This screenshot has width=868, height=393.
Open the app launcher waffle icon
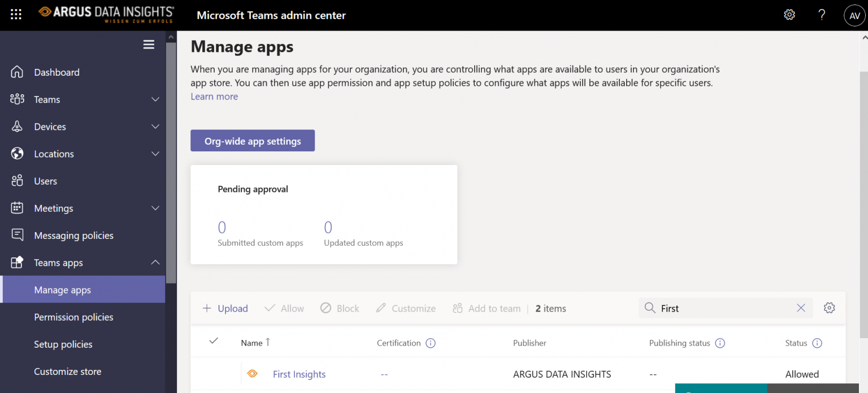16,15
